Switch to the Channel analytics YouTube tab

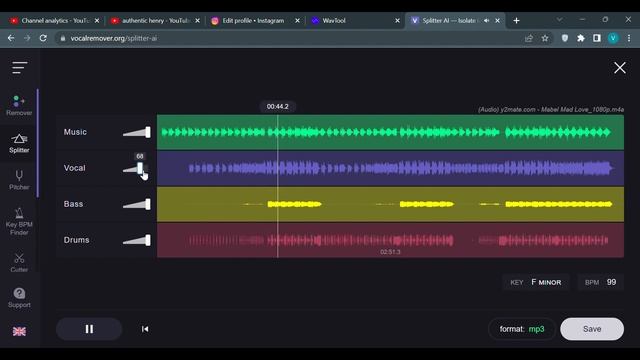pos(54,20)
